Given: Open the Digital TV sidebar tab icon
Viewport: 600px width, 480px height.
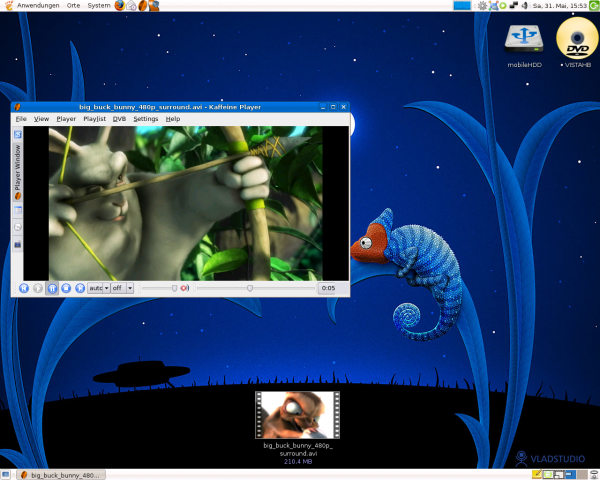Looking at the screenshot, I should [18, 244].
